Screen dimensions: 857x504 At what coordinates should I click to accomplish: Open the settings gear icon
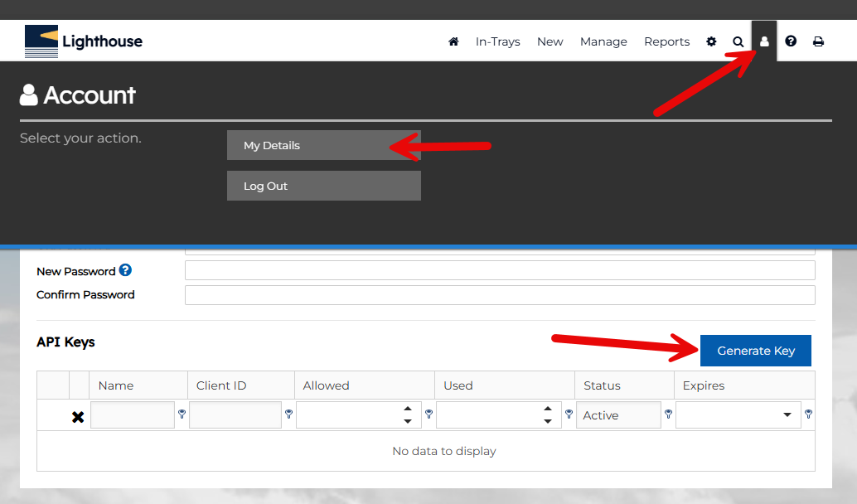711,41
